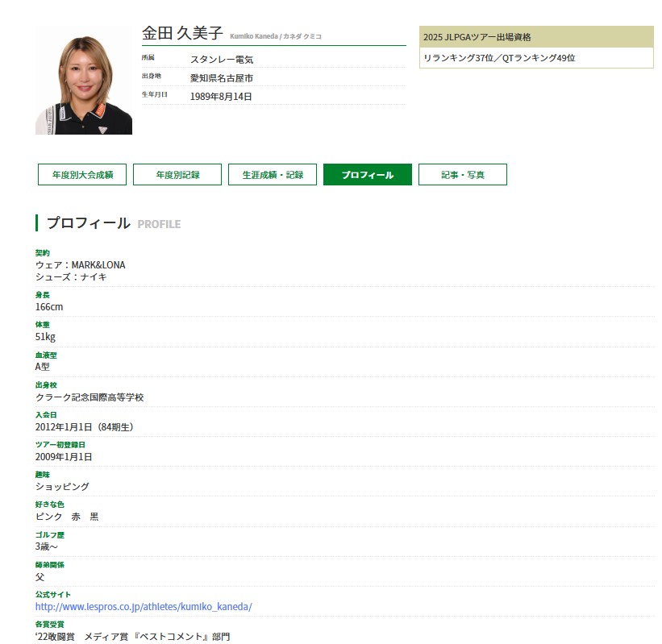Click the 師弟関係 field label
The image size is (662, 644).
[49, 565]
